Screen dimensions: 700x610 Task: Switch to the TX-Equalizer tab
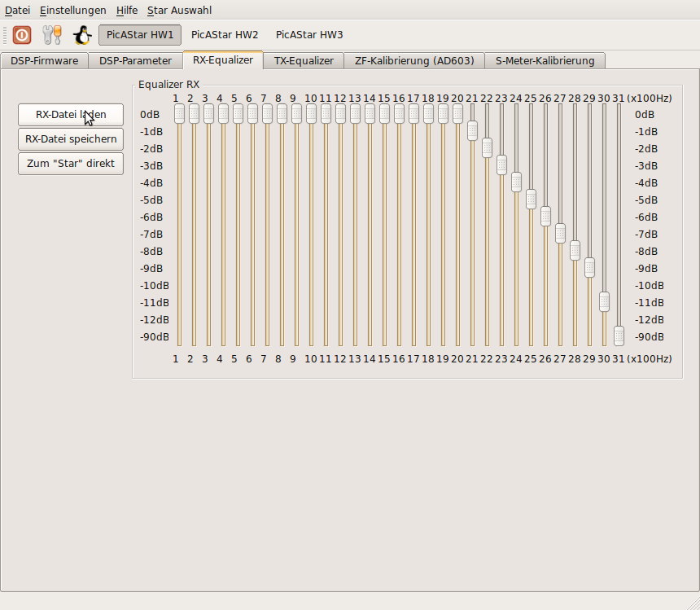[304, 61]
